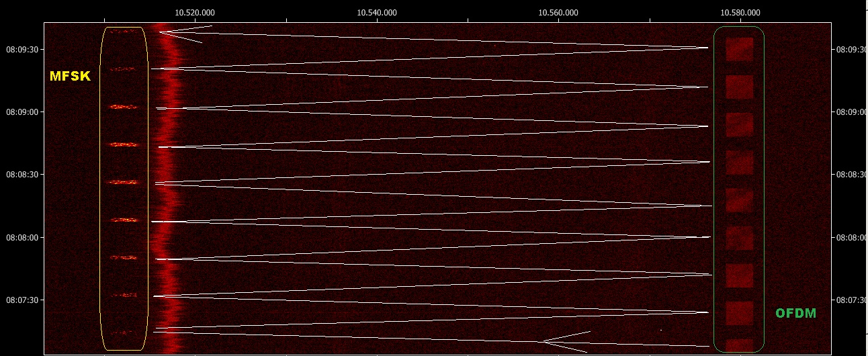This screenshot has height=356, width=868.
Task: Click 08:08:00 on the right time axis
Action: click(851, 237)
